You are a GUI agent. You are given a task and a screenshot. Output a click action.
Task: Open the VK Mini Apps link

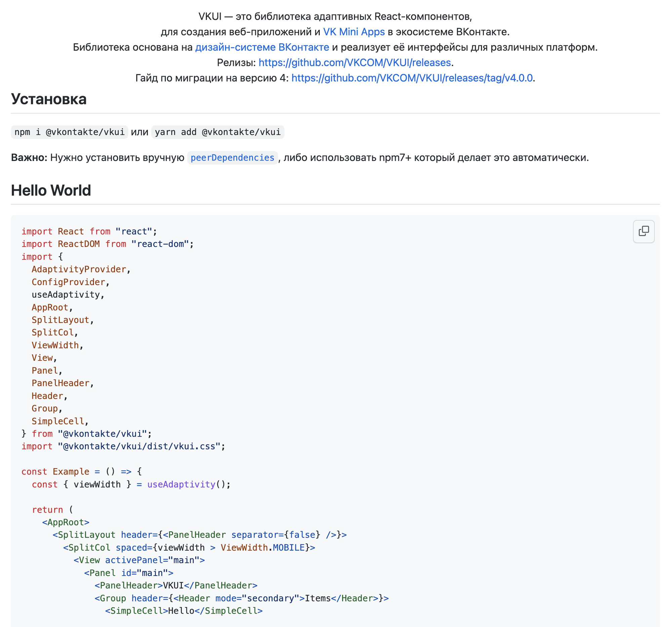coord(354,32)
